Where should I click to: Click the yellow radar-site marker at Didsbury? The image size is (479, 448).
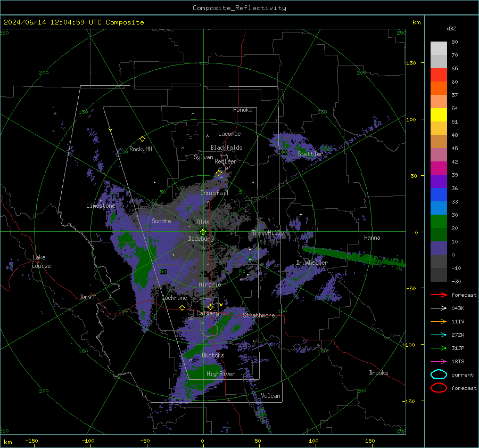click(203, 232)
